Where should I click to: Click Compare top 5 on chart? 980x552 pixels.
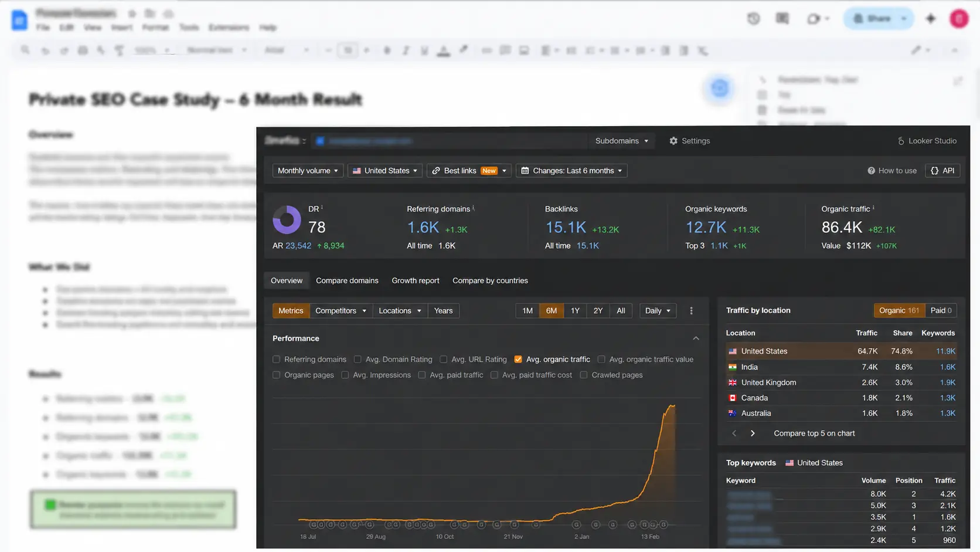coord(814,434)
